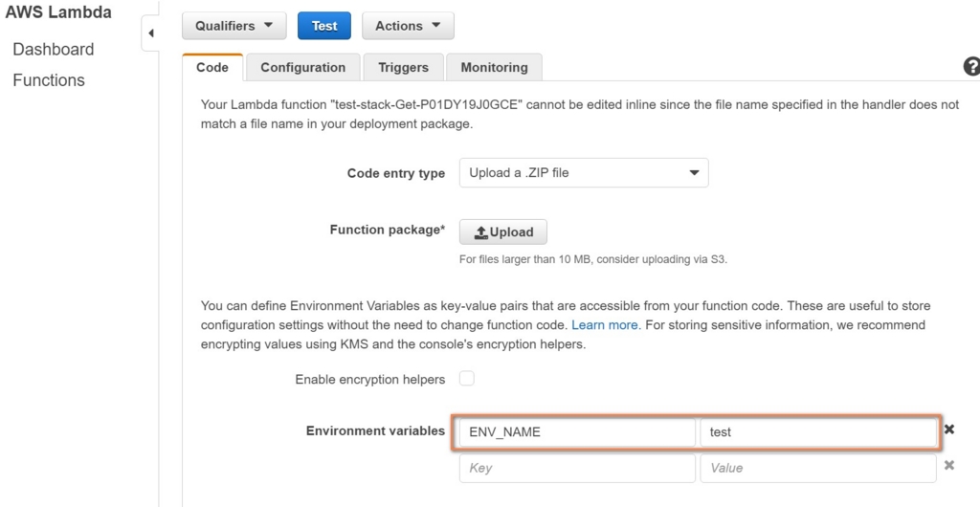Open the Actions dropdown menu
Viewport: 980px width, 507px height.
(x=408, y=26)
